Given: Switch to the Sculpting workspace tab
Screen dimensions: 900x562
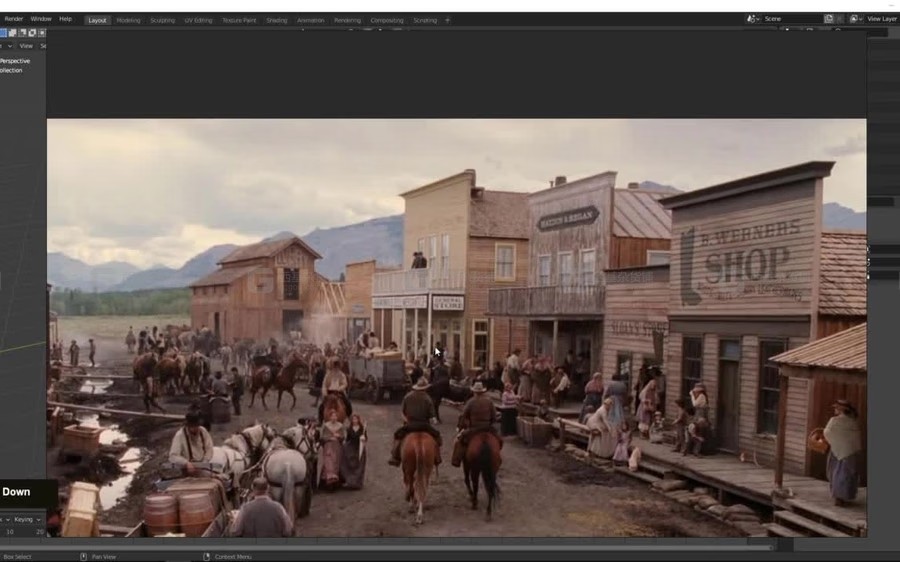Looking at the screenshot, I should click(x=162, y=20).
